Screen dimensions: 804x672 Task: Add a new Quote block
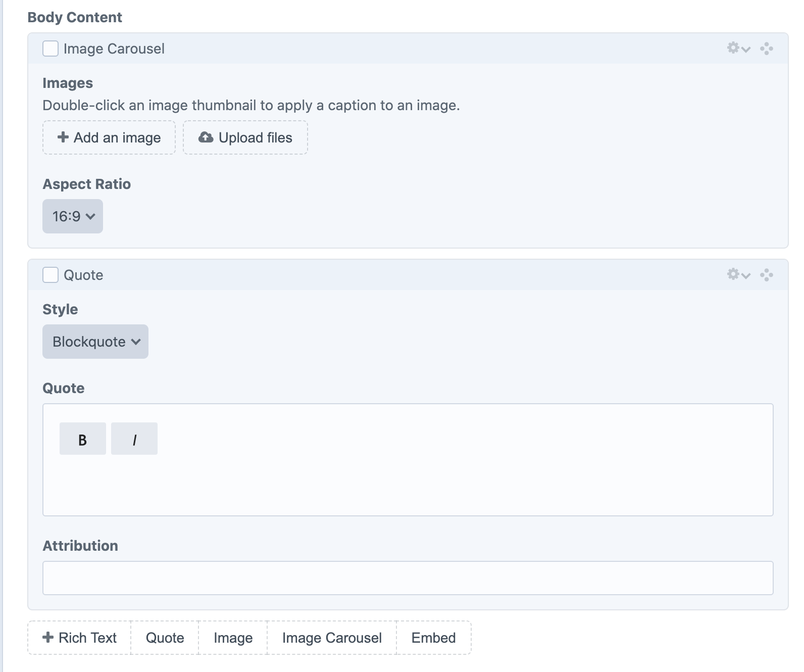(165, 638)
